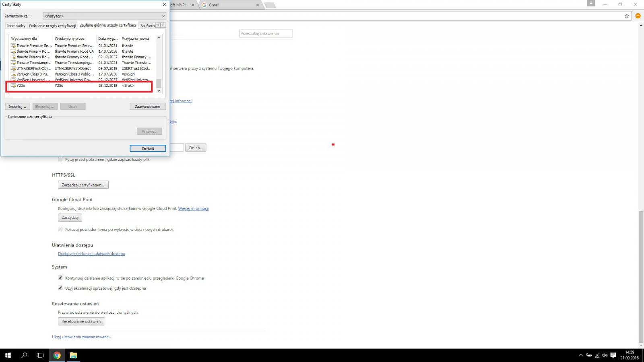644x362 pixels.
Task: Click certificate icon of Thawte Timestamping row
Action: pyautogui.click(x=13, y=63)
